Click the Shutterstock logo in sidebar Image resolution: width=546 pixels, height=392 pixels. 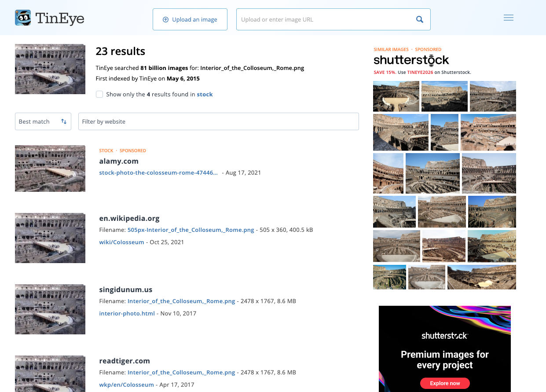tap(411, 60)
